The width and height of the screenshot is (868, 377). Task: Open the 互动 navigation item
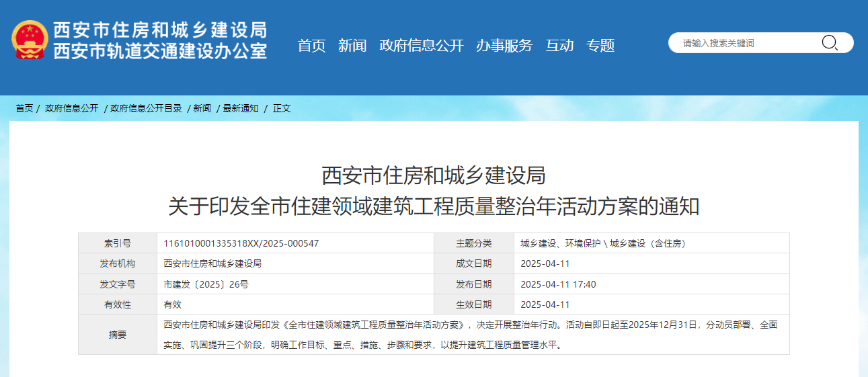click(x=559, y=46)
